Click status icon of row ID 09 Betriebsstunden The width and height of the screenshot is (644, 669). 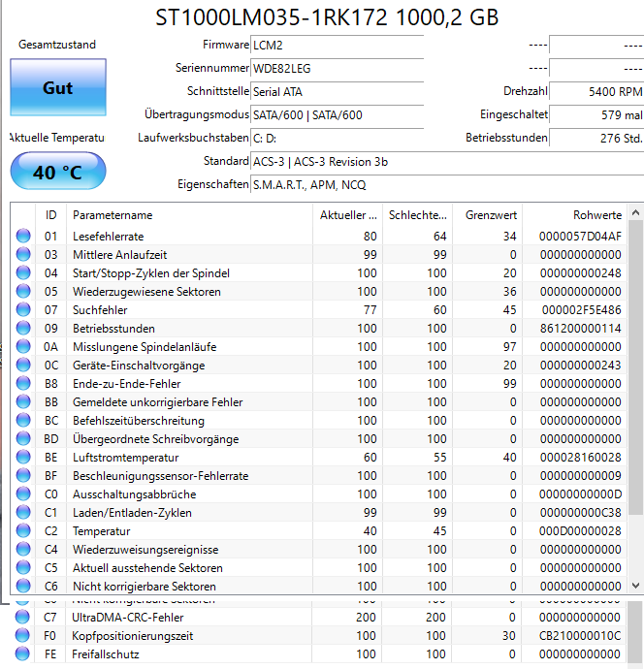pyautogui.click(x=23, y=328)
